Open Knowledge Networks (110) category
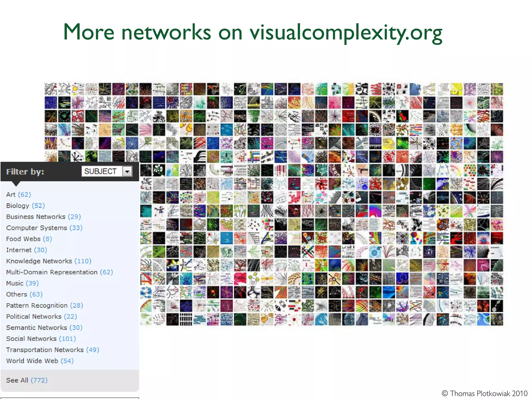532x399 pixels. (x=49, y=261)
